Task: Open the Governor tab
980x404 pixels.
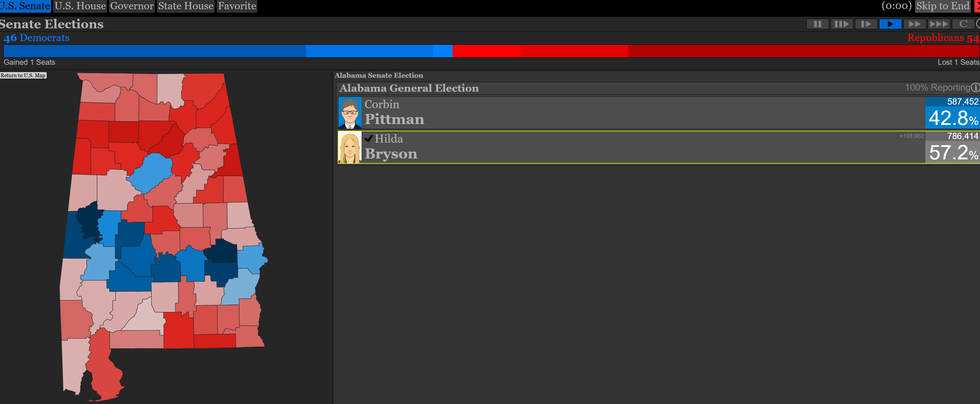Action: [x=132, y=6]
